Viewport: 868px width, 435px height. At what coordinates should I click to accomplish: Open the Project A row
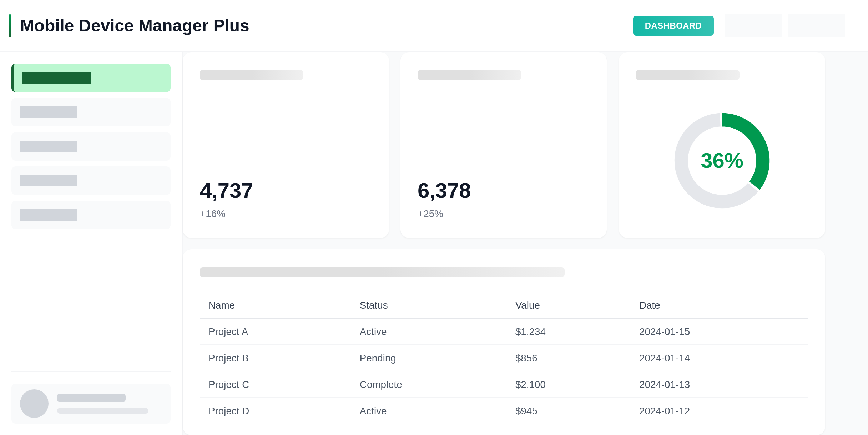pyautogui.click(x=228, y=332)
